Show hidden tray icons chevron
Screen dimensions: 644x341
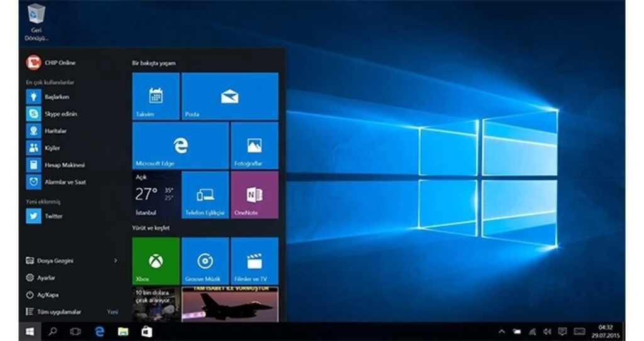click(x=501, y=332)
